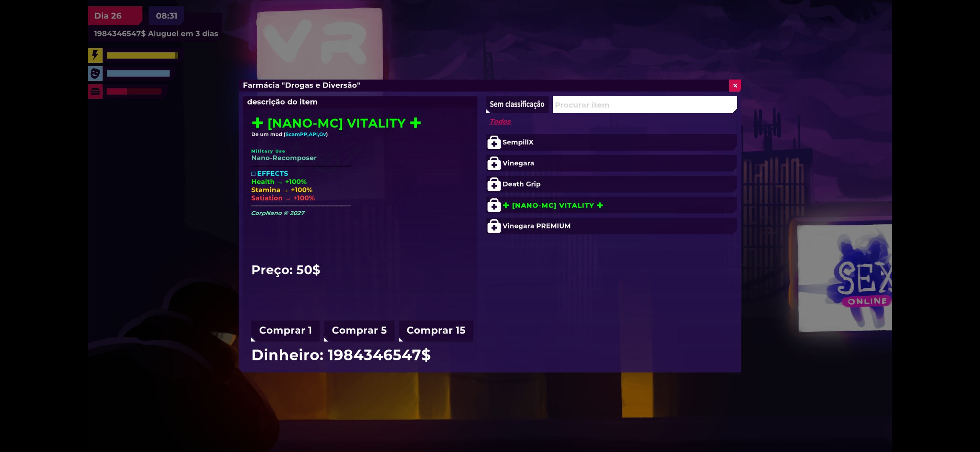Click the medkit icon beside SempillX
980x452 pixels.
click(x=494, y=143)
